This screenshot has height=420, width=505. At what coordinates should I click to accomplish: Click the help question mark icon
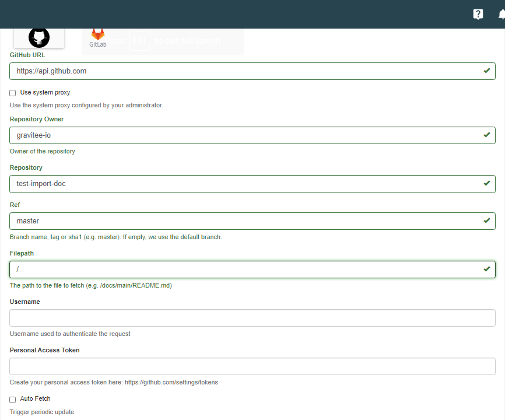[478, 15]
